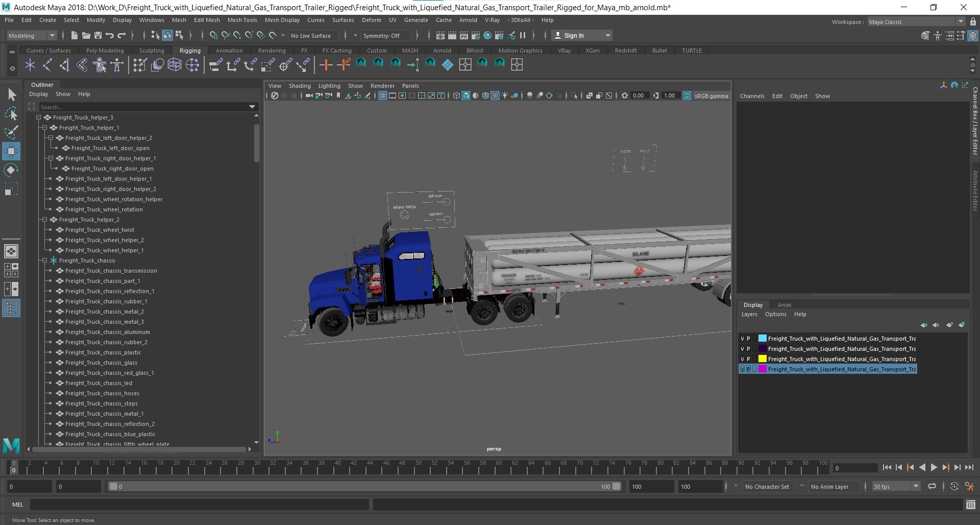Play the animation forward
This screenshot has height=525, width=980.
click(934, 467)
